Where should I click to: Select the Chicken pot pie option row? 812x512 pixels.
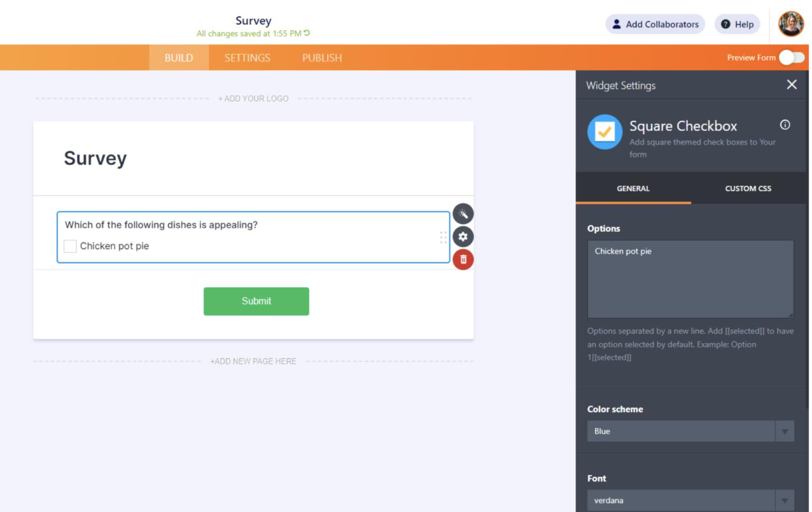tap(114, 246)
